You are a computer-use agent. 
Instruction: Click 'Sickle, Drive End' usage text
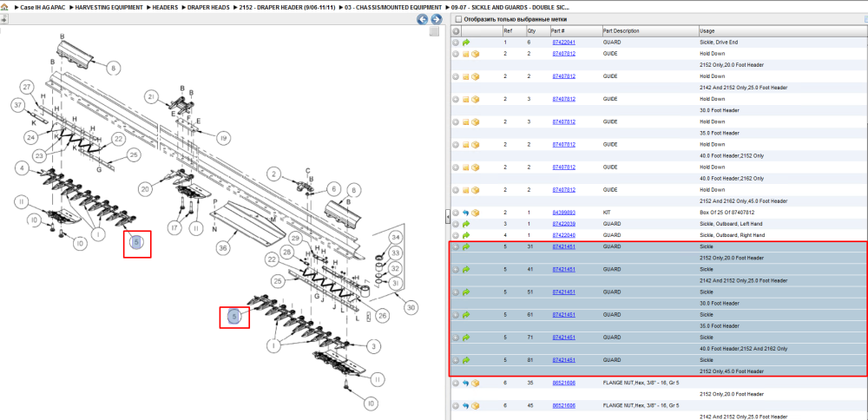[719, 42]
